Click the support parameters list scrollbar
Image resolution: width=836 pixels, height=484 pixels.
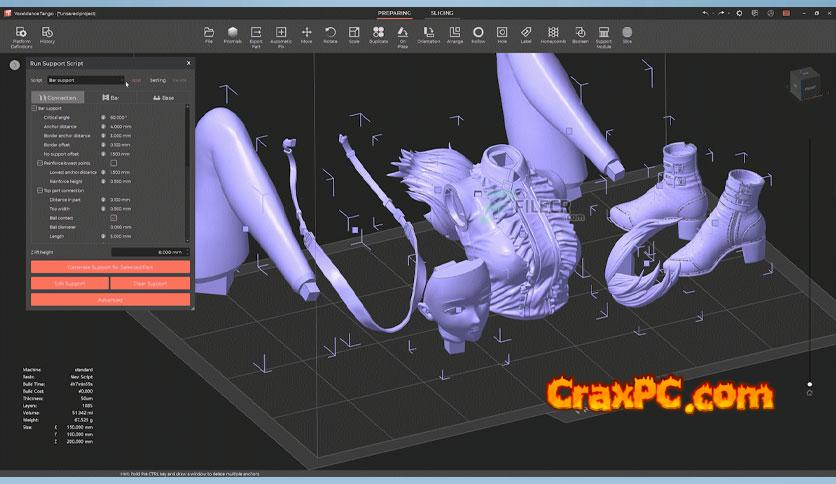pyautogui.click(x=187, y=173)
